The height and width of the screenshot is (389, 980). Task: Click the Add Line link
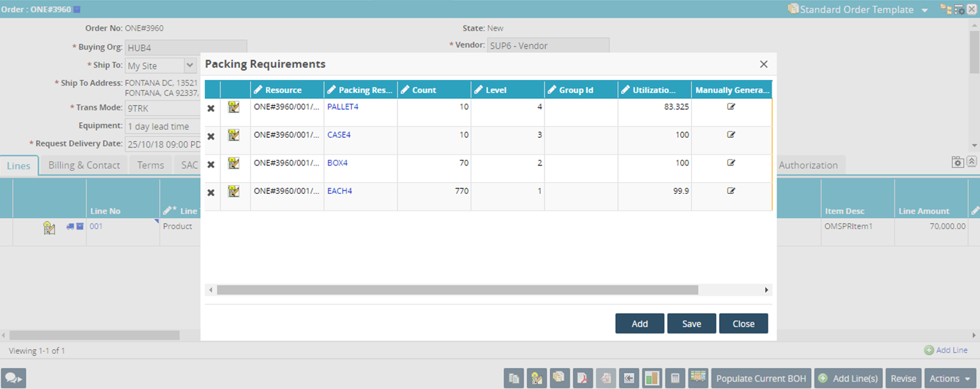coord(946,350)
